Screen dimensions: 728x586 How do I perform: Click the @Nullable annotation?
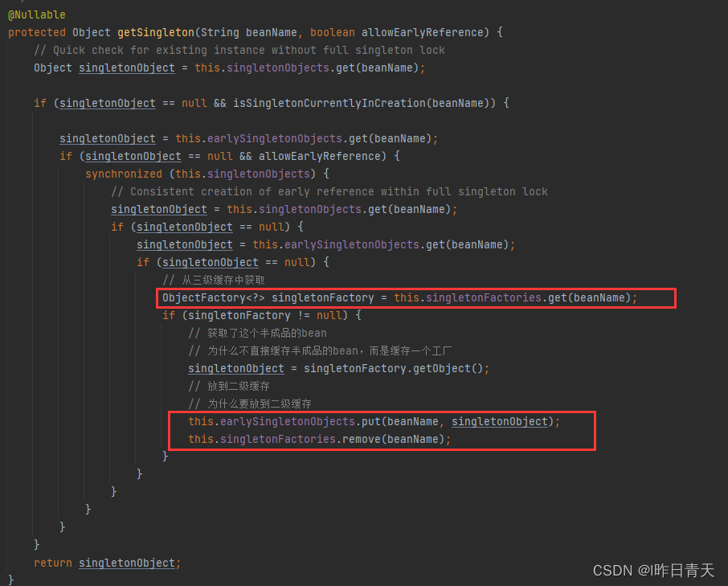coord(37,14)
